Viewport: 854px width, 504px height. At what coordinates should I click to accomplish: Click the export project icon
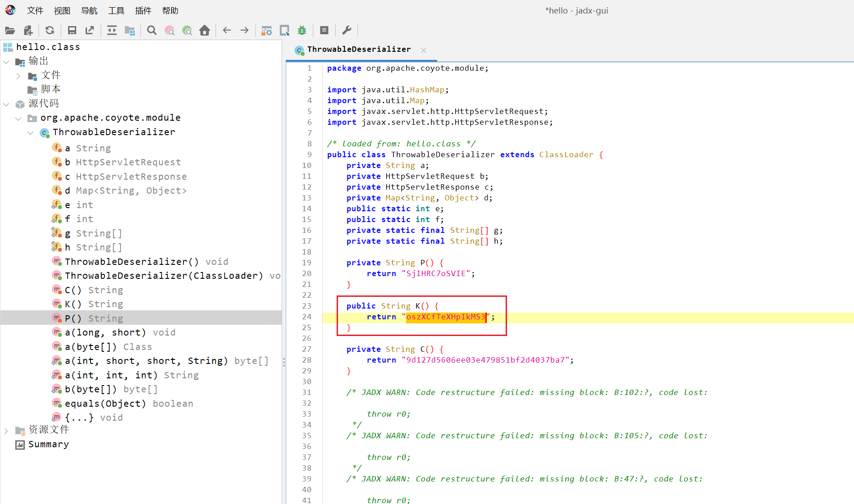point(90,30)
